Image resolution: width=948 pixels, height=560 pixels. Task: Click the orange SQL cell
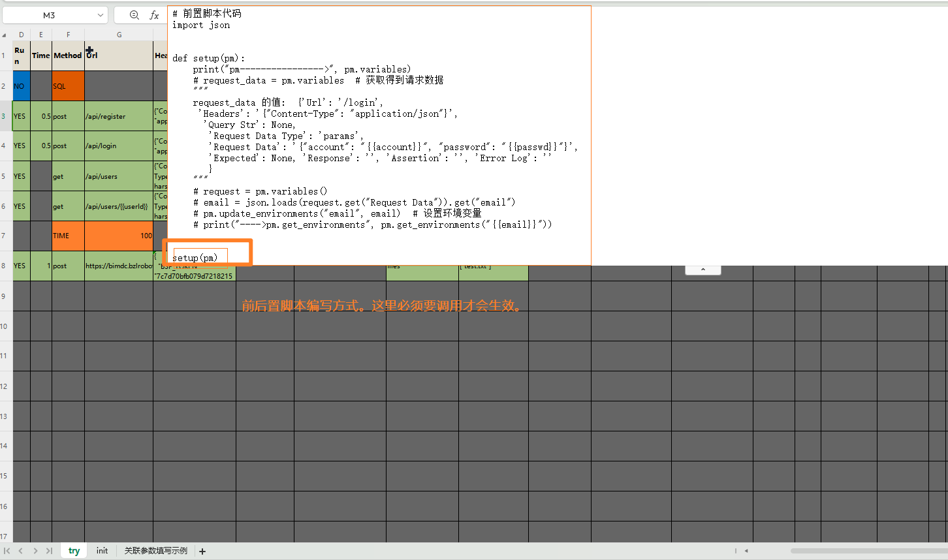(x=68, y=86)
